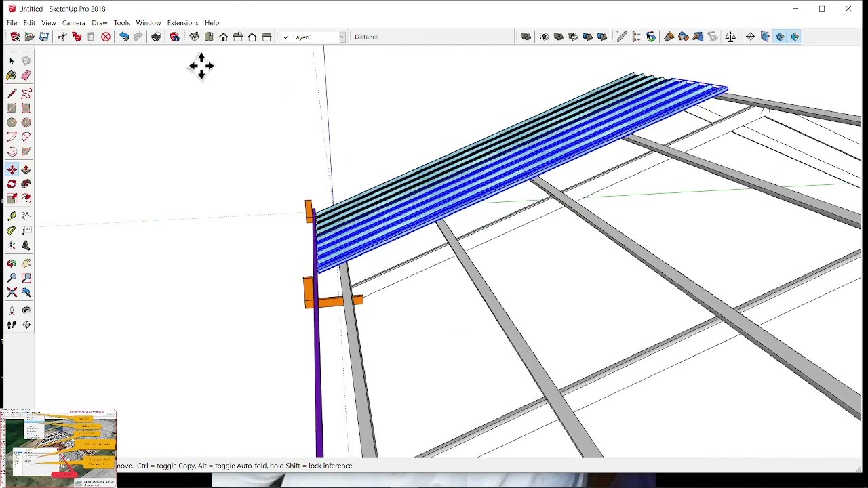This screenshot has height=488, width=868.
Task: Select the Circle tool
Action: point(12,123)
